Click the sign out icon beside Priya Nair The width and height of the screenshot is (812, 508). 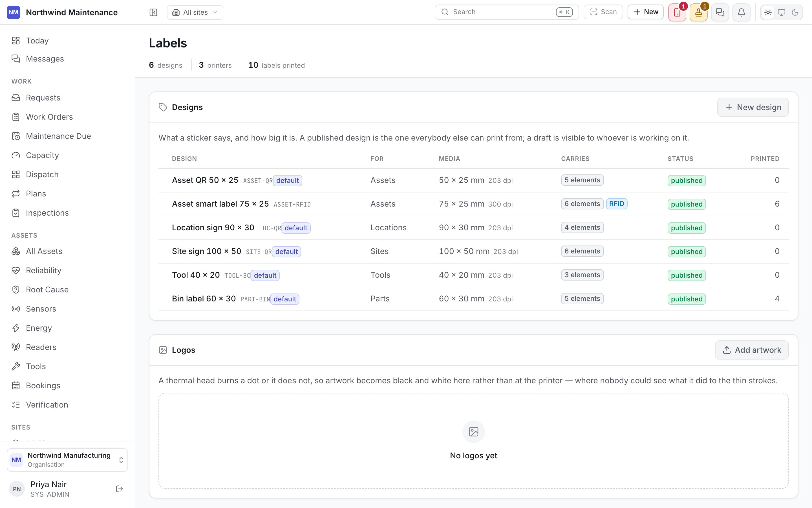coord(120,489)
